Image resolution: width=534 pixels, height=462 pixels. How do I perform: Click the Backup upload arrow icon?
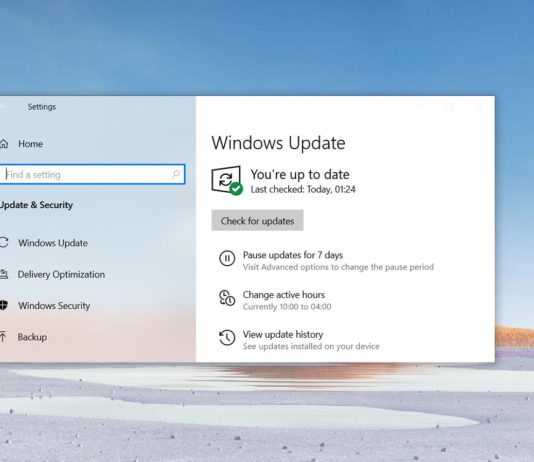[x=3, y=336]
